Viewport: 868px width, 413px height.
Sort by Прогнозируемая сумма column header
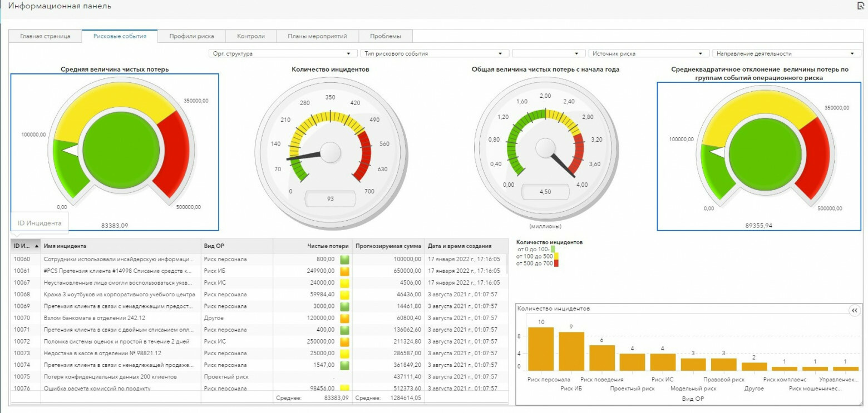(x=388, y=246)
